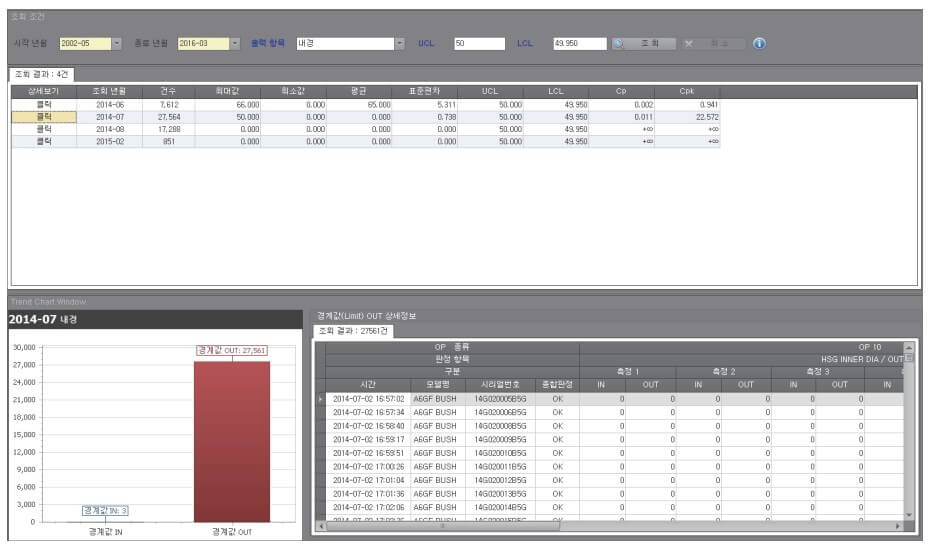
Task: Click the detail table scroll-down arrow
Action: tap(909, 514)
